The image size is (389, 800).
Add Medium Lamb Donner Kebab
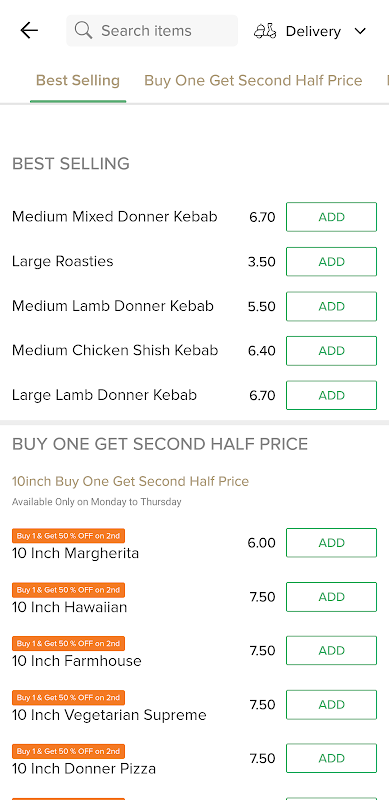coord(331,306)
